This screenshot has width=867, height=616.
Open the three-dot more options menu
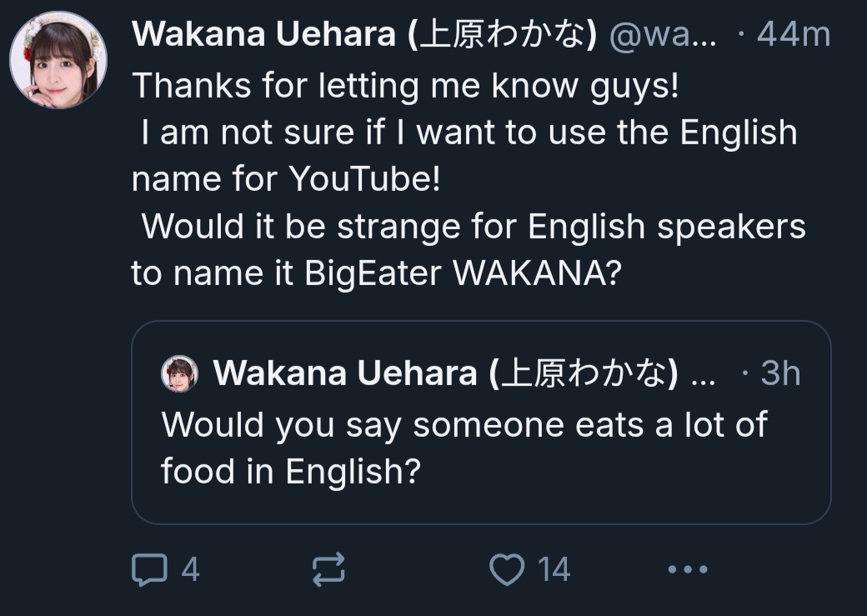[x=688, y=570]
